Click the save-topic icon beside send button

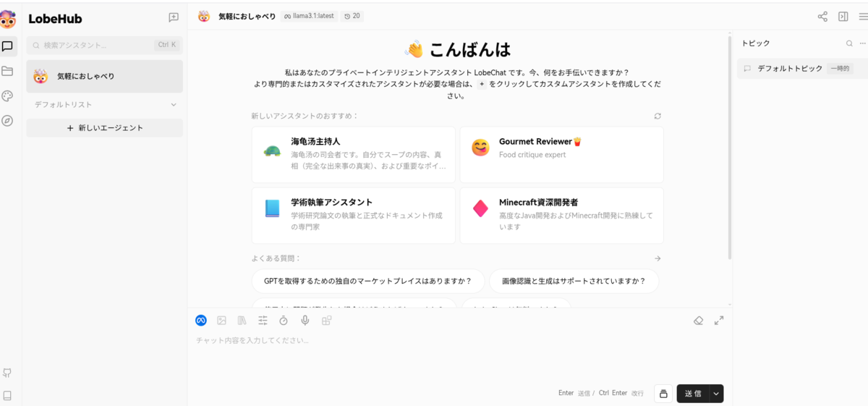click(663, 394)
